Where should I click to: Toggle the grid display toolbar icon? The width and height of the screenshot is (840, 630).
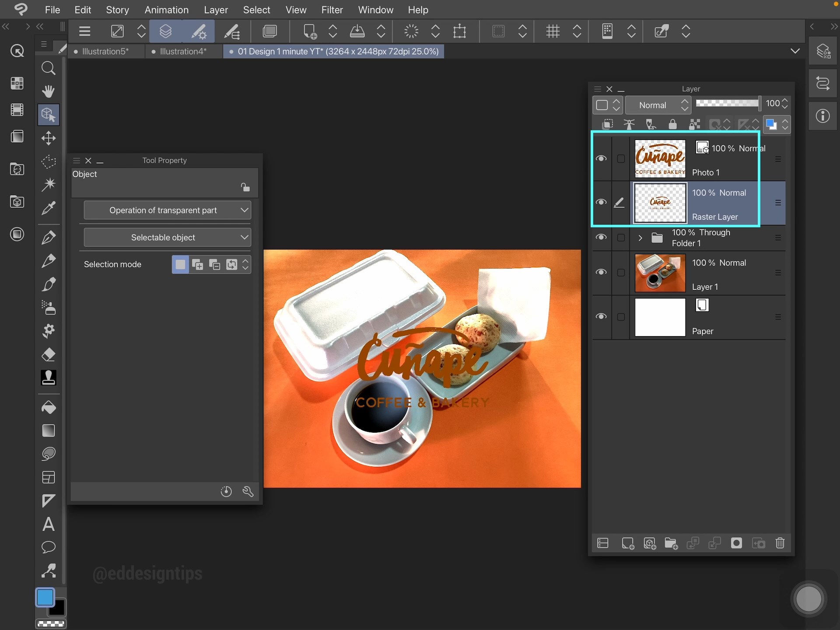tap(553, 31)
